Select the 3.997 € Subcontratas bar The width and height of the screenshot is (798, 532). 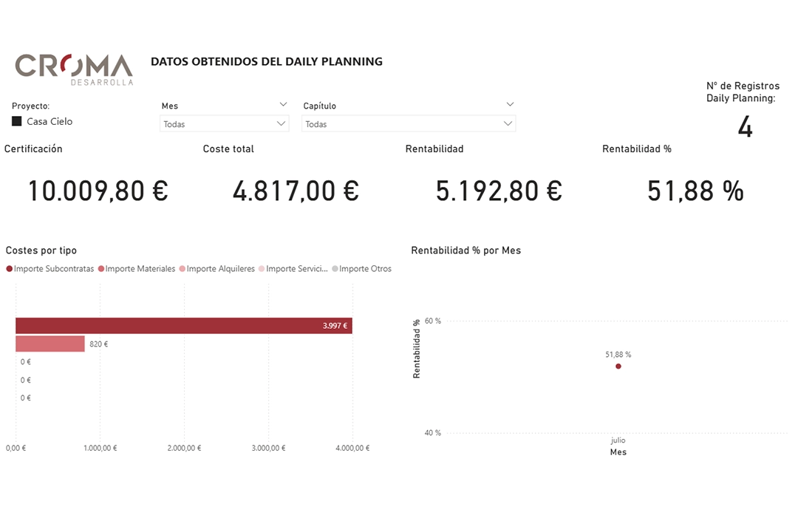click(x=183, y=326)
